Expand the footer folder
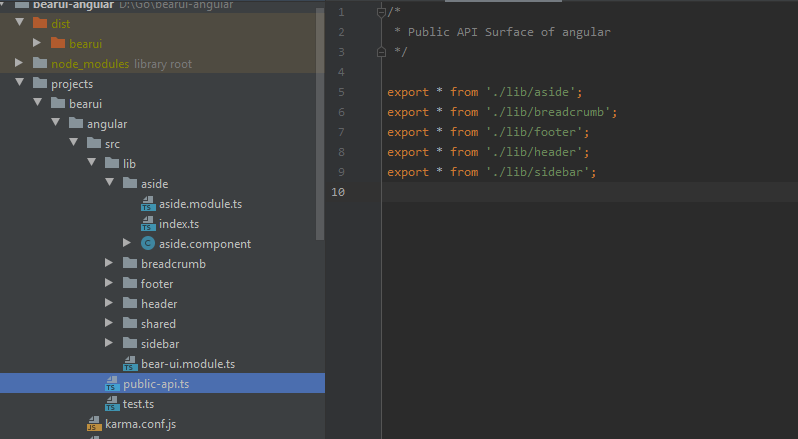The width and height of the screenshot is (798, 439). coord(109,282)
